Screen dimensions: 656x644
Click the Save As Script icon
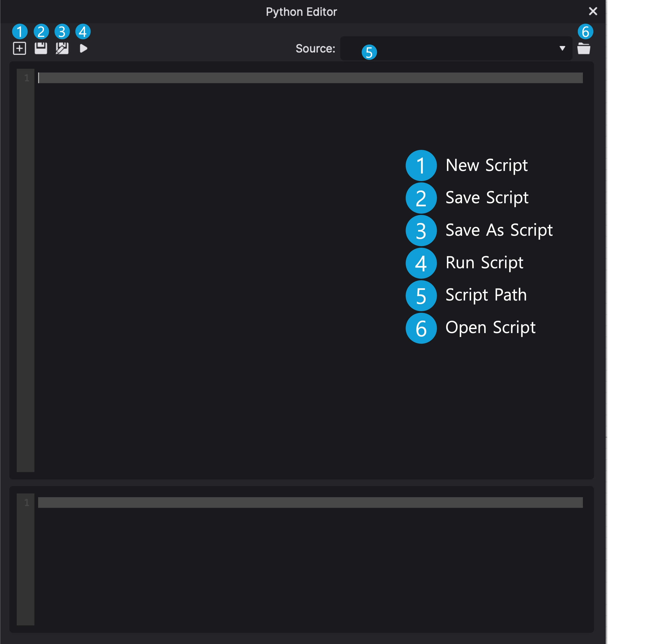(x=62, y=48)
